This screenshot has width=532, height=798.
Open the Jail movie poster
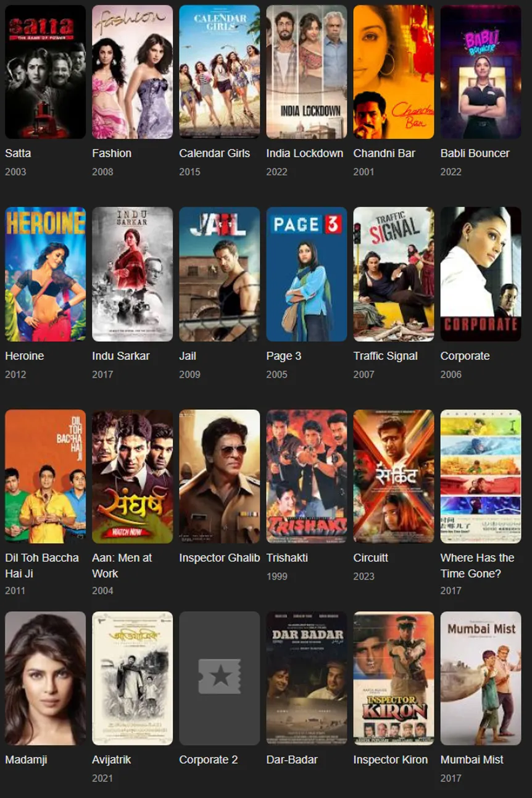(220, 274)
